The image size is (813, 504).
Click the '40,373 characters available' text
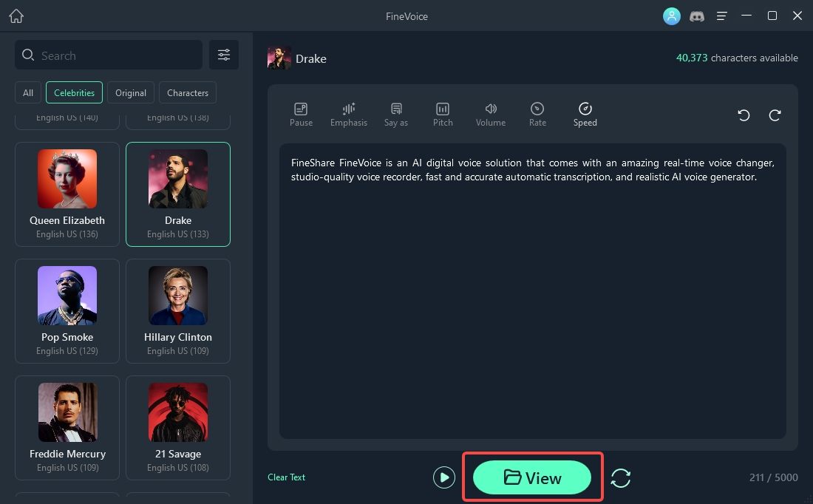[737, 58]
